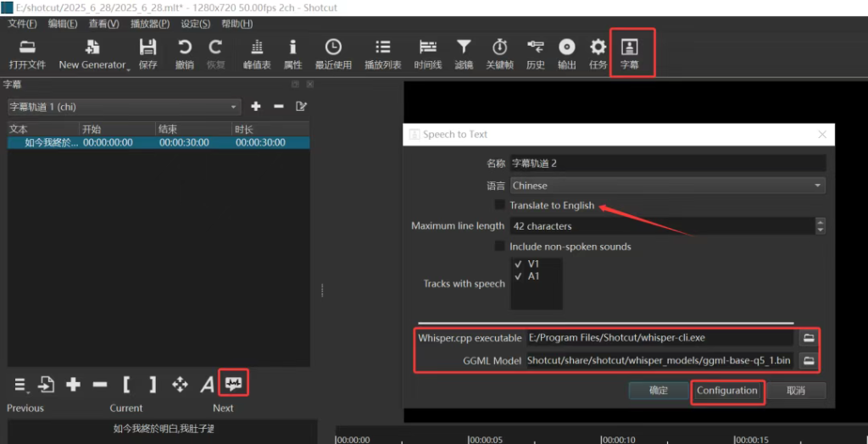The image size is (868, 444).
Task: Show the 峰值表 peak meter panel
Action: (257, 54)
